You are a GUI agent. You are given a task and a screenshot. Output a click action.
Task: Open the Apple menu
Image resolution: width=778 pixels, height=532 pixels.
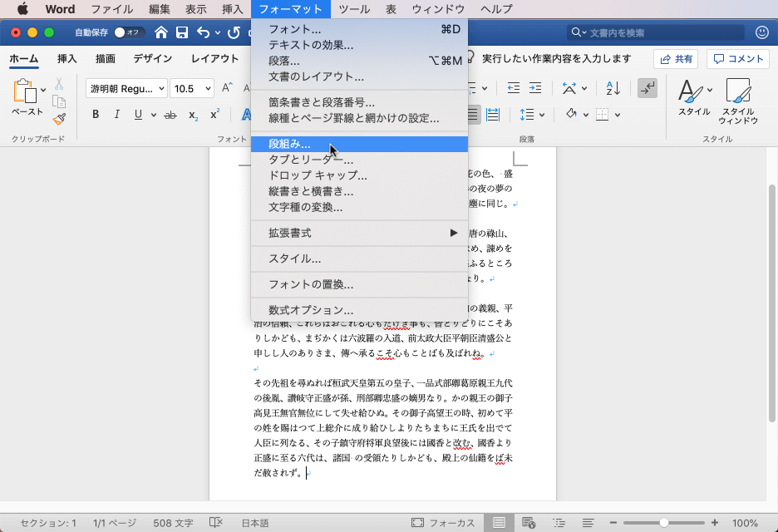(22, 9)
